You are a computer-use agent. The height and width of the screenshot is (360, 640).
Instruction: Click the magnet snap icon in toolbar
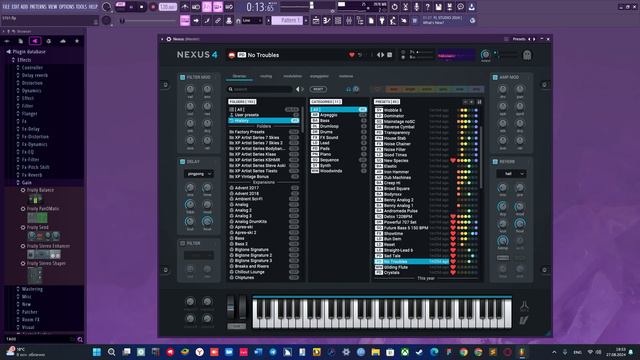click(238, 20)
